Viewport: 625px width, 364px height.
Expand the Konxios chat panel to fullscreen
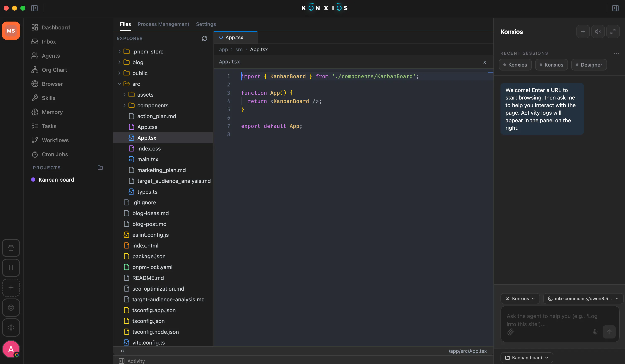(613, 32)
